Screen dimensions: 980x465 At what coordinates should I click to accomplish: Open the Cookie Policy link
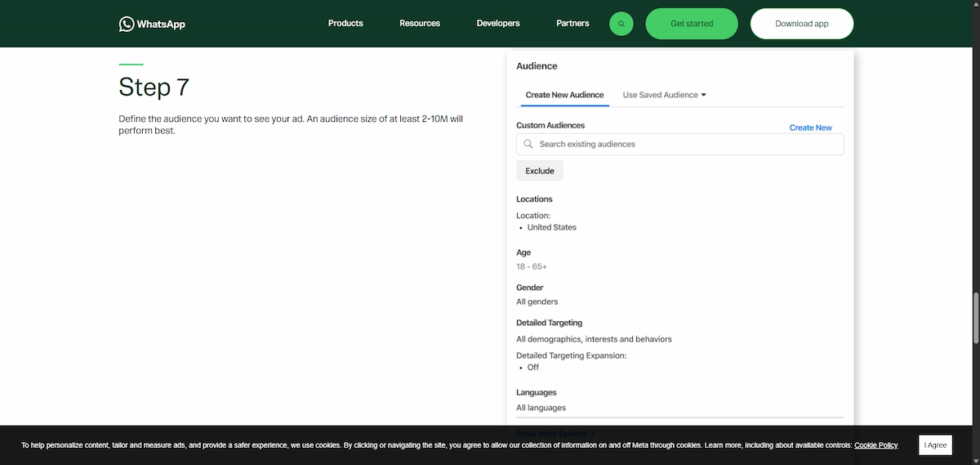(x=876, y=445)
